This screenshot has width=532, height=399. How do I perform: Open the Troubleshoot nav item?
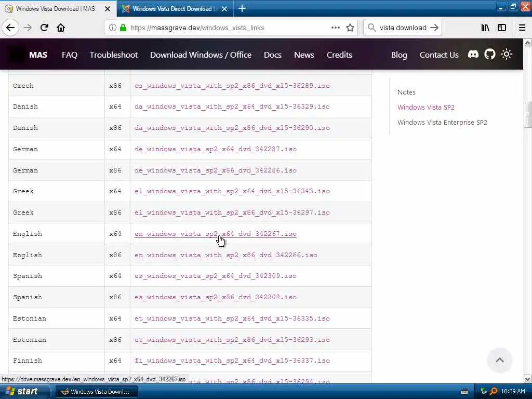114,55
